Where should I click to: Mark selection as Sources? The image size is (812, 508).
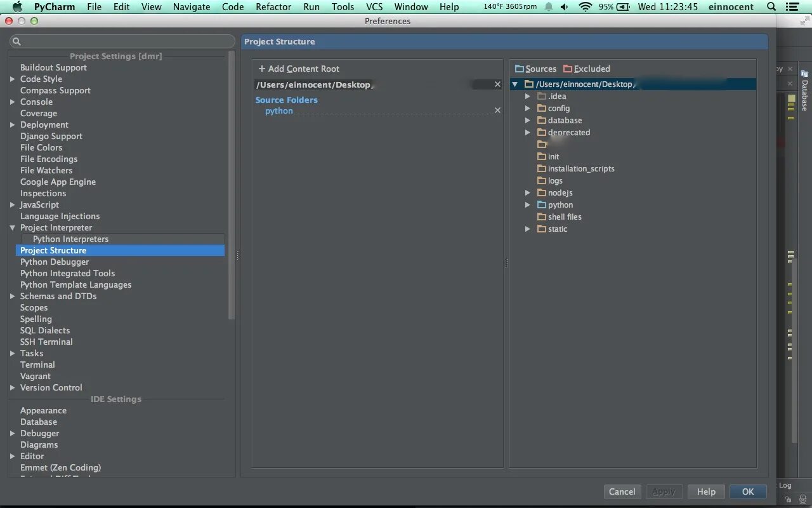click(x=535, y=69)
